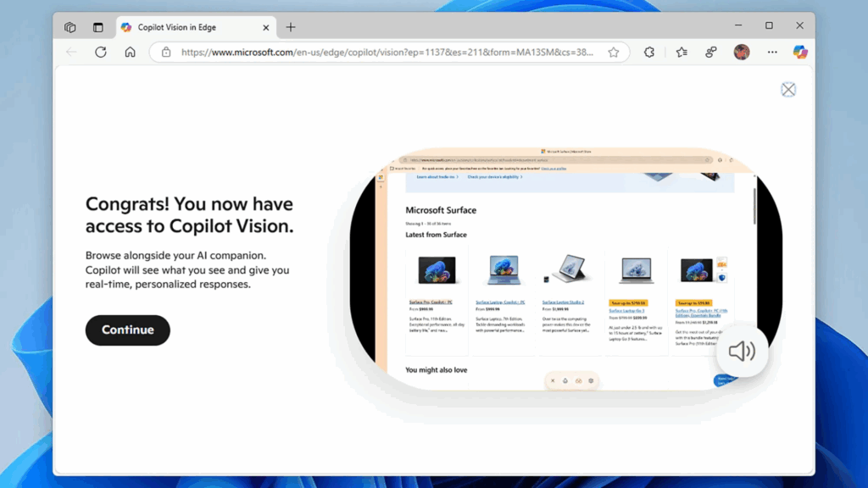
Task: Star the current page as a favorite
Action: 614,52
